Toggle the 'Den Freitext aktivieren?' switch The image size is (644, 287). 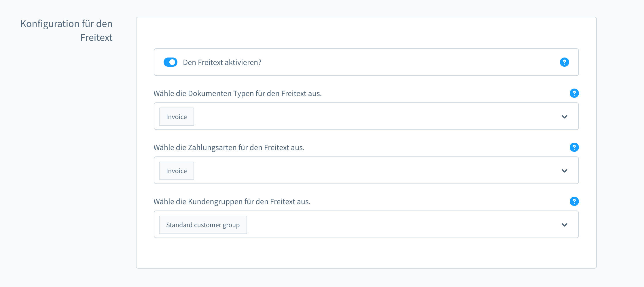[x=170, y=62]
